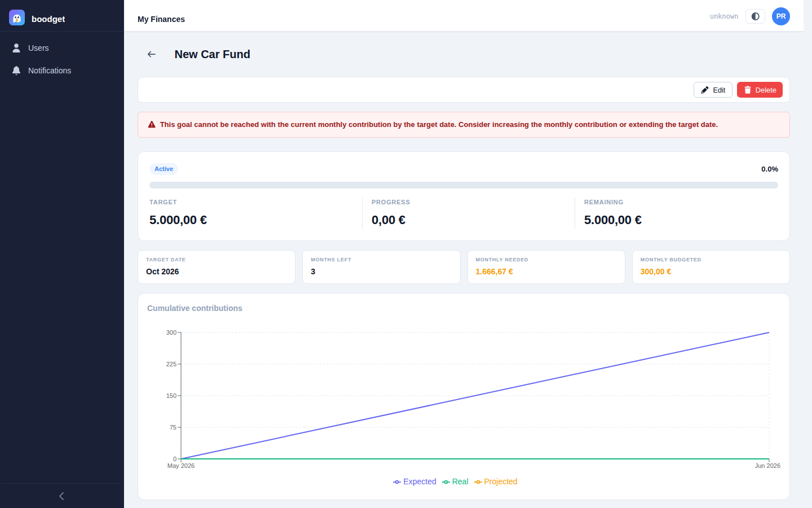Toggle the Projected series in chart legend
This screenshot has width=812, height=508.
point(496,481)
